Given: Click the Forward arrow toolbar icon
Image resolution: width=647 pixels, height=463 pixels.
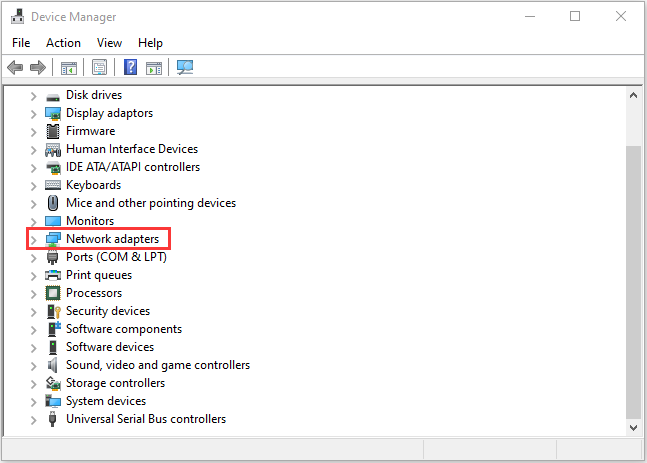Looking at the screenshot, I should coord(38,68).
